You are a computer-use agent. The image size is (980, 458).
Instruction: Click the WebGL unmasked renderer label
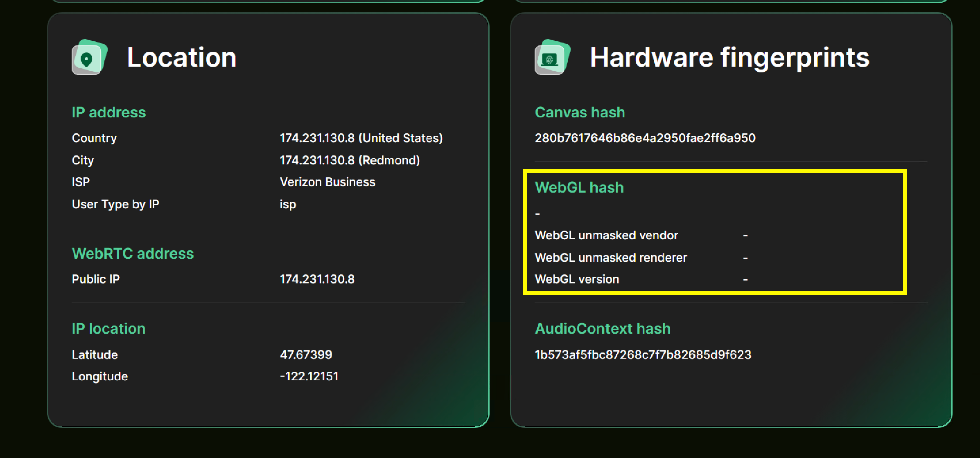tap(611, 257)
